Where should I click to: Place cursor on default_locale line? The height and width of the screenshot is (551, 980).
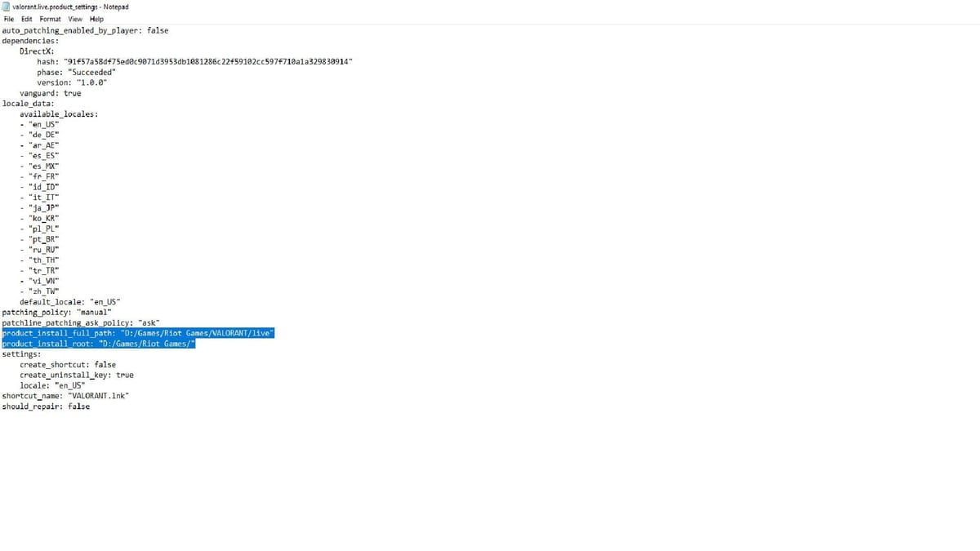click(x=69, y=302)
